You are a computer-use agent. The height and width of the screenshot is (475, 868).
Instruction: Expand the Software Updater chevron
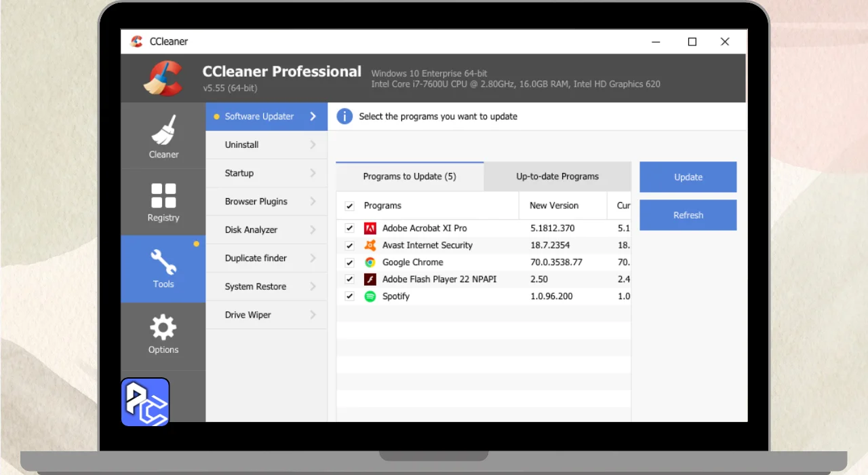click(x=313, y=116)
